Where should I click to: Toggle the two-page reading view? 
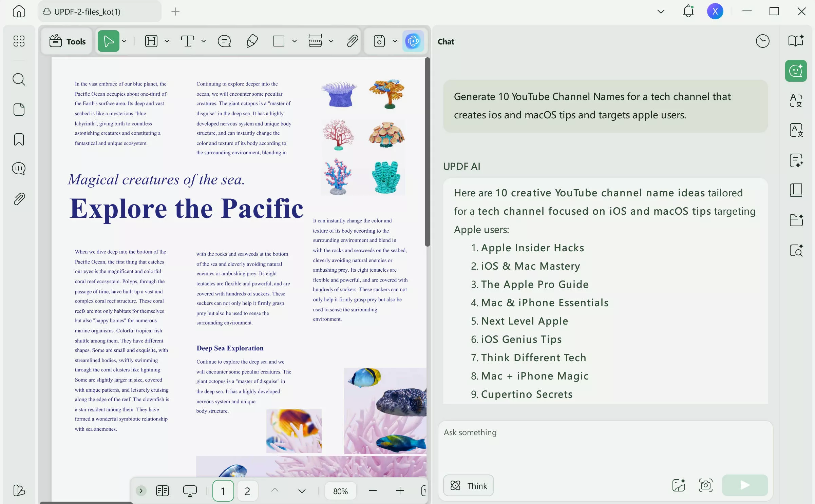point(162,491)
